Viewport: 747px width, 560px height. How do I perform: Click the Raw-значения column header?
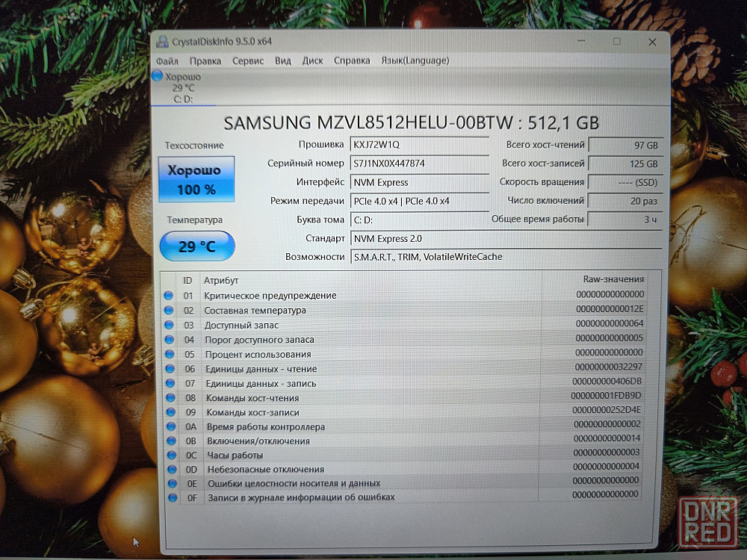pos(613,279)
